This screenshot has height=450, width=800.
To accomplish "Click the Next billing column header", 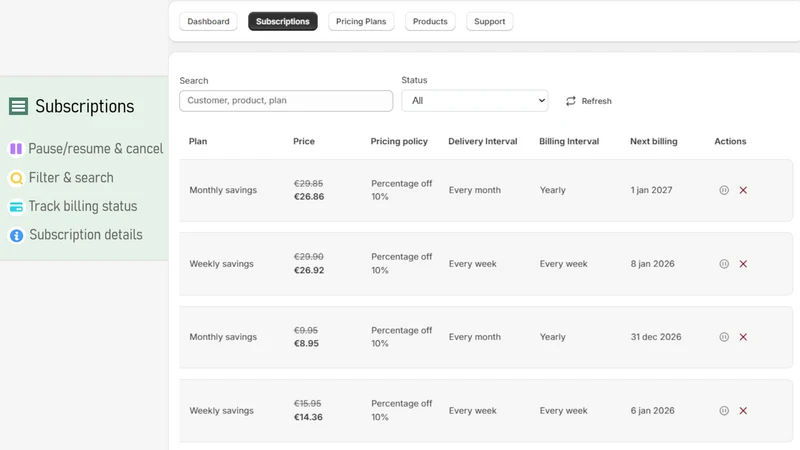I will click(654, 141).
